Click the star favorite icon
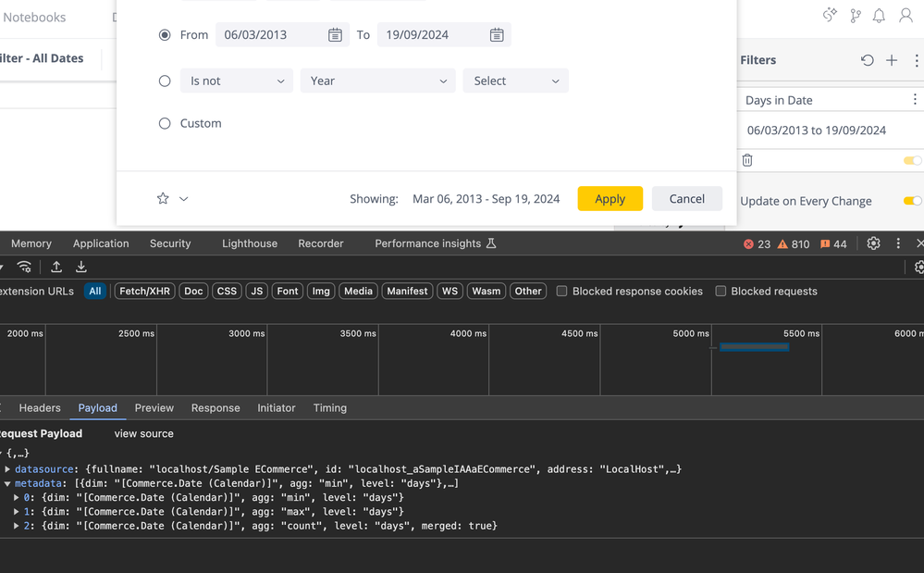924x573 pixels. click(163, 199)
